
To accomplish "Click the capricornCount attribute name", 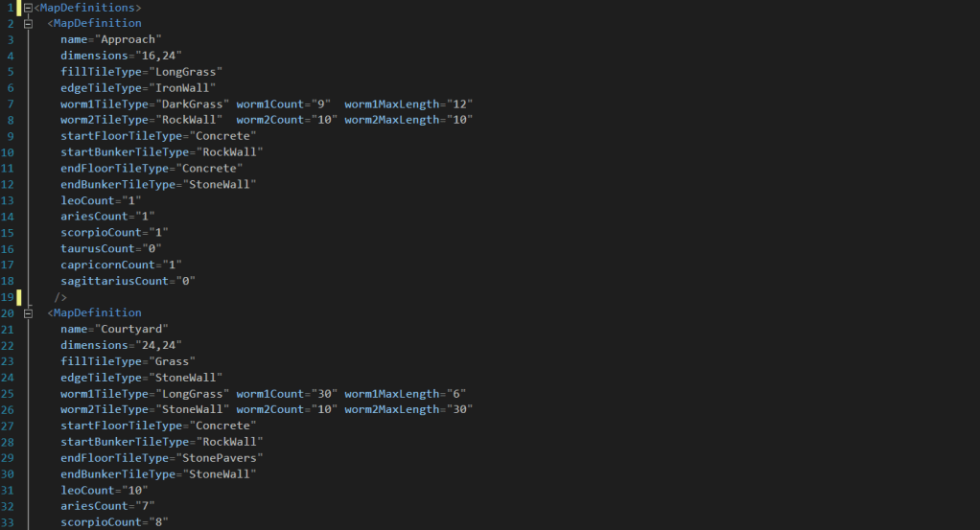I will coord(106,265).
